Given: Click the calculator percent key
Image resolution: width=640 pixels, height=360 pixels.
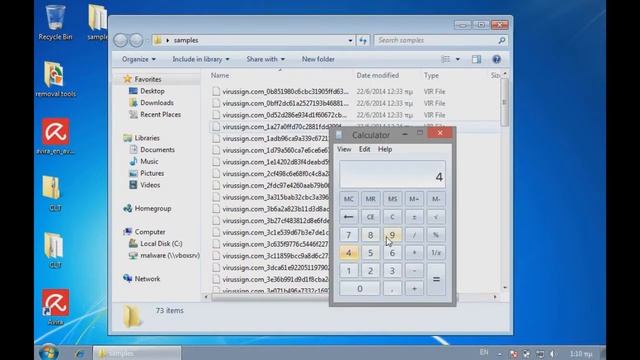Looking at the screenshot, I should coord(436,235).
